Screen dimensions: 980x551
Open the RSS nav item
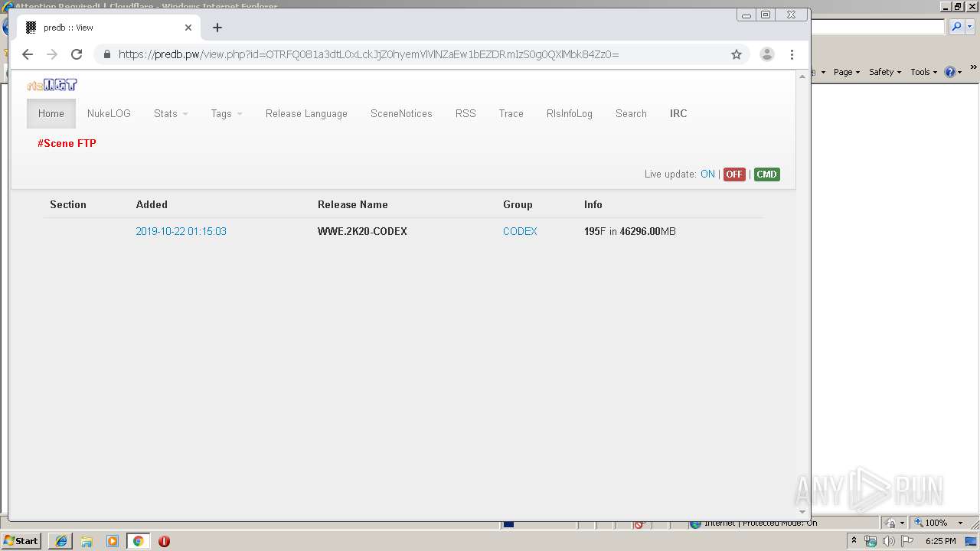point(465,113)
